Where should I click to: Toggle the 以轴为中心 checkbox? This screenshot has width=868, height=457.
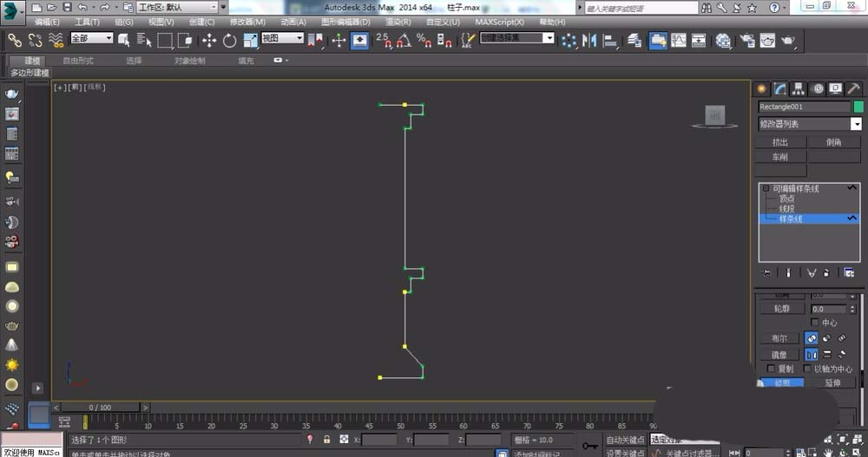[808, 369]
